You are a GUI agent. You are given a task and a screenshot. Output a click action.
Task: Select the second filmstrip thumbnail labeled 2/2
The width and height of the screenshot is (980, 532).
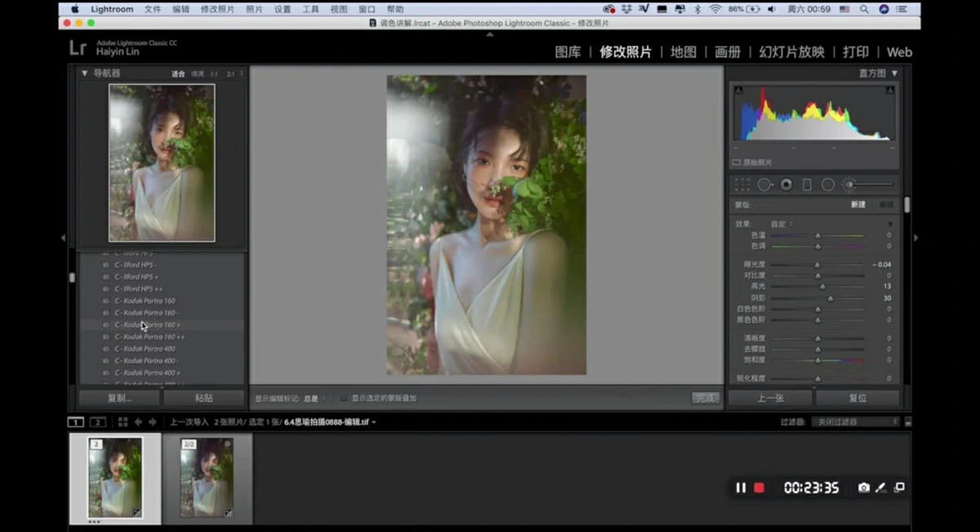tap(207, 477)
